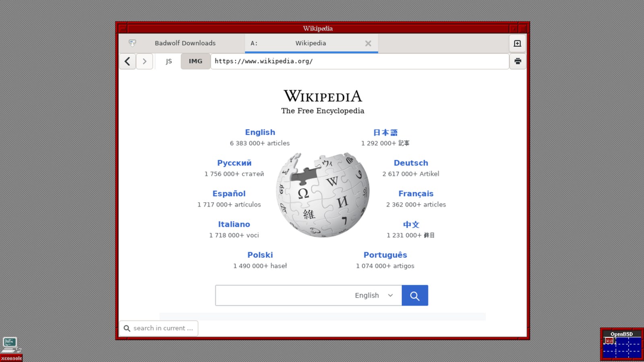This screenshot has height=362, width=644.
Task: Click the printer icon to print page
Action: coord(518,61)
